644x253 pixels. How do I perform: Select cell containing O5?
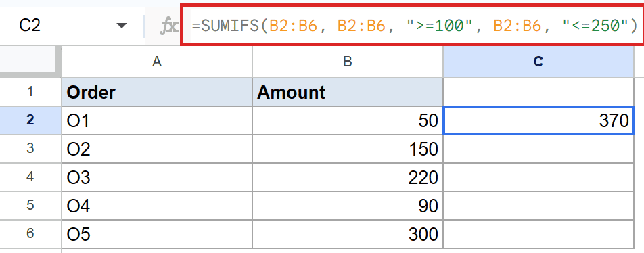point(157,233)
